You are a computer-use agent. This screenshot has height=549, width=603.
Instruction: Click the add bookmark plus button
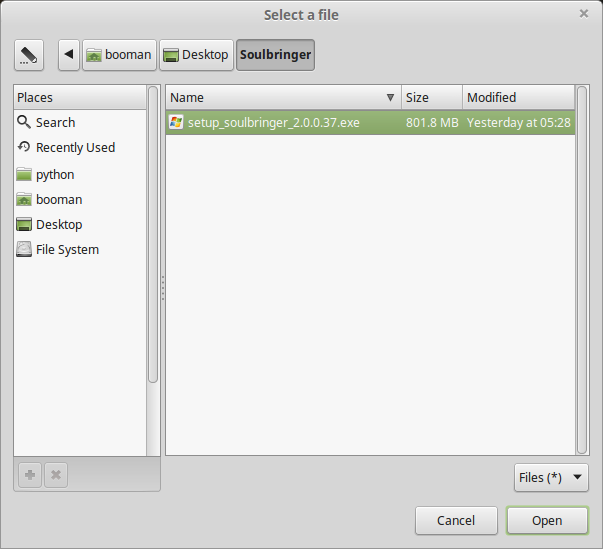pos(30,475)
